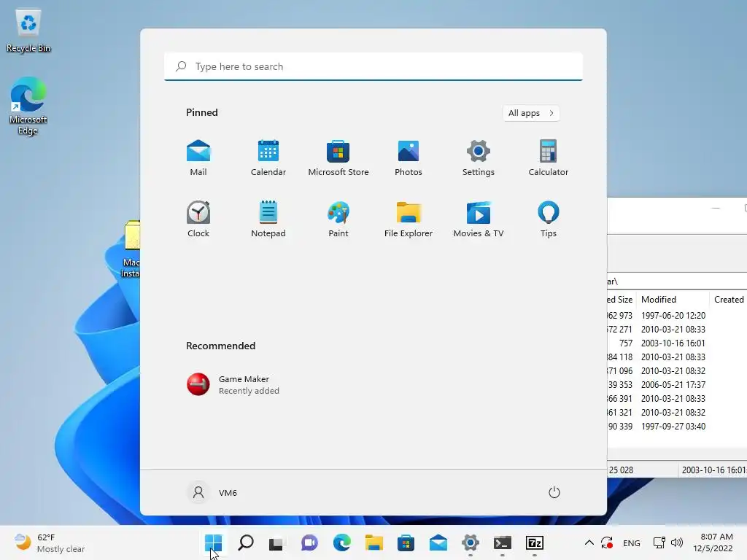The height and width of the screenshot is (560, 747).
Task: Click the Type here to search field
Action: [373, 66]
